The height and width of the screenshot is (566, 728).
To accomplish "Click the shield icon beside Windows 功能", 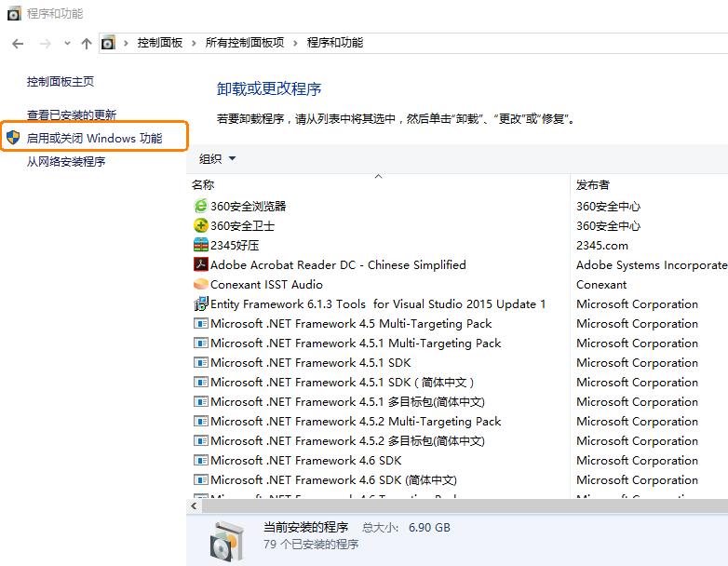I will point(13,138).
